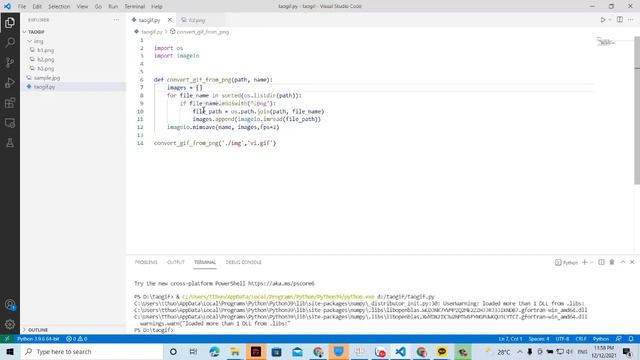Open notifications bell in status bar
Viewport: 640px width, 360px height.
tap(631, 339)
